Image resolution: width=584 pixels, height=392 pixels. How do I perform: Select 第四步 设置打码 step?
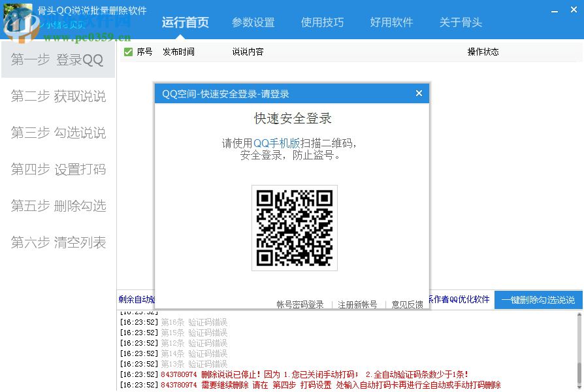click(x=57, y=169)
